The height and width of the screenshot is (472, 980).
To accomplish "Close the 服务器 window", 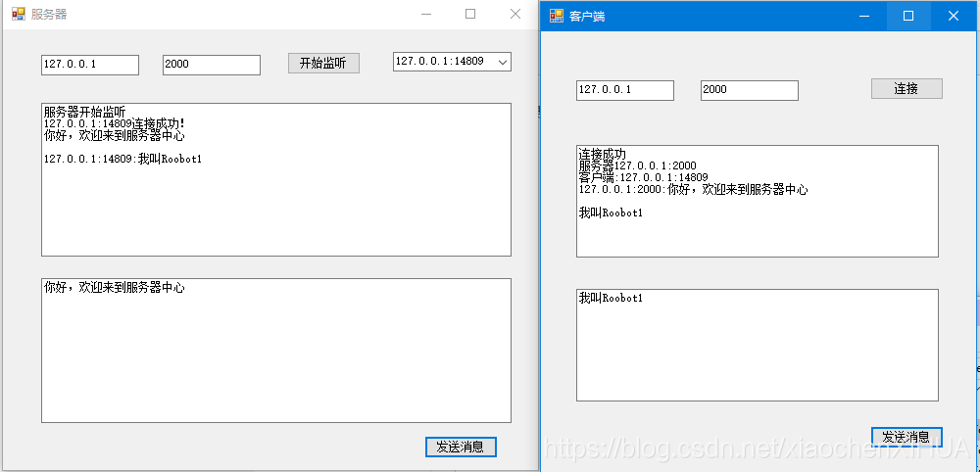I will (515, 15).
